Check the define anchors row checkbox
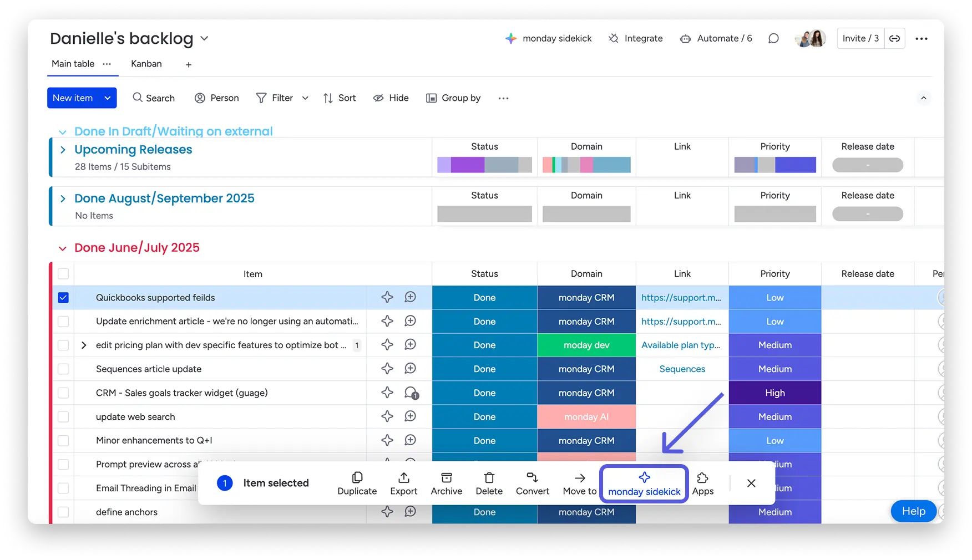The width and height of the screenshot is (972, 560). click(63, 512)
